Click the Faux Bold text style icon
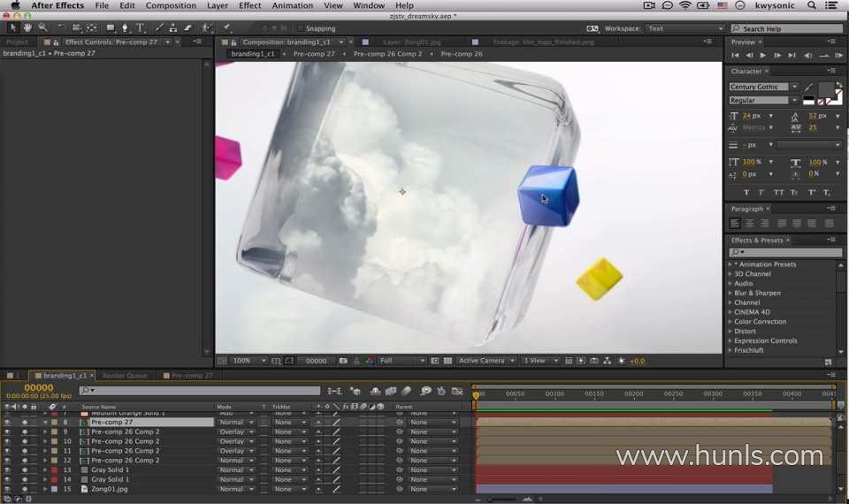Viewport: 849px width, 504px height. coord(746,192)
